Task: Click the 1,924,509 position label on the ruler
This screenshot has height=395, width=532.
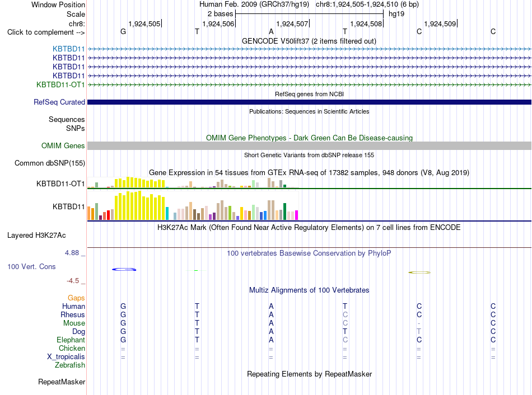Action: coord(440,23)
